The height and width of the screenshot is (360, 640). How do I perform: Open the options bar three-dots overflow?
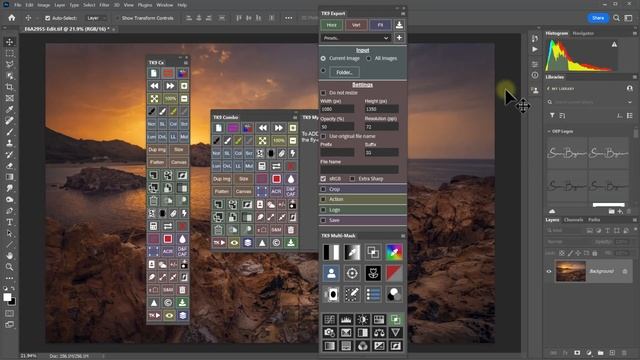pyautogui.click(x=289, y=18)
